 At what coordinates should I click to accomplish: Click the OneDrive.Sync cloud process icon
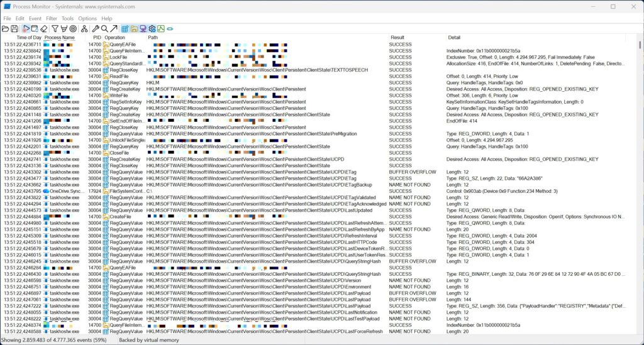tap(47, 191)
